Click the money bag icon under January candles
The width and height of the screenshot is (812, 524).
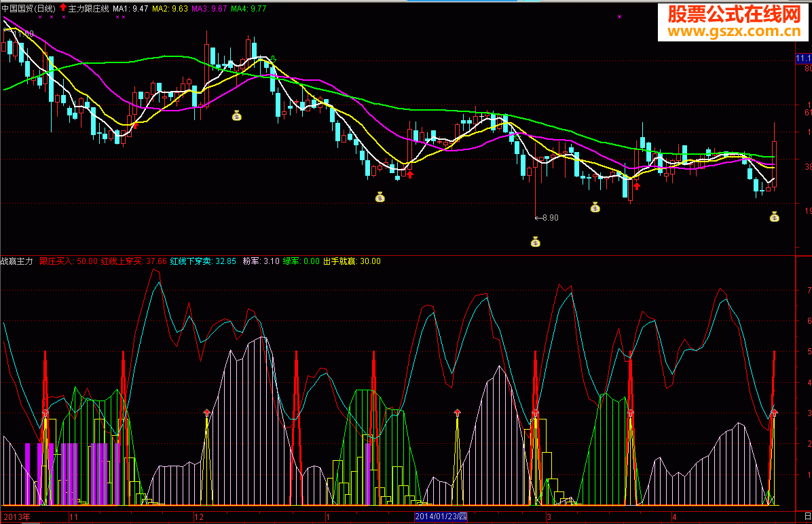point(380,197)
